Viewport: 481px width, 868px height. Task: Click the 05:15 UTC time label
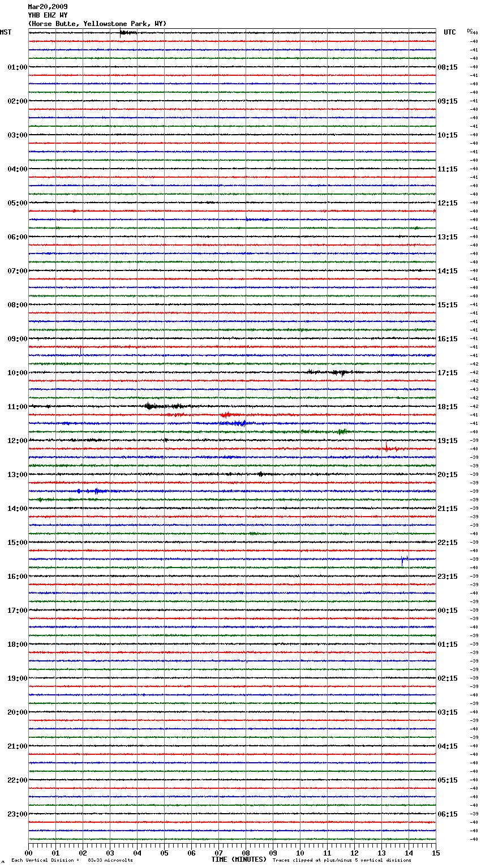[x=448, y=780]
